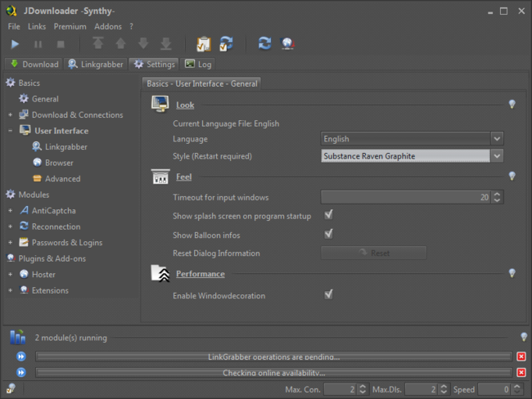Toggle the Show Balloon infos checkbox
The height and width of the screenshot is (399, 532).
[328, 234]
